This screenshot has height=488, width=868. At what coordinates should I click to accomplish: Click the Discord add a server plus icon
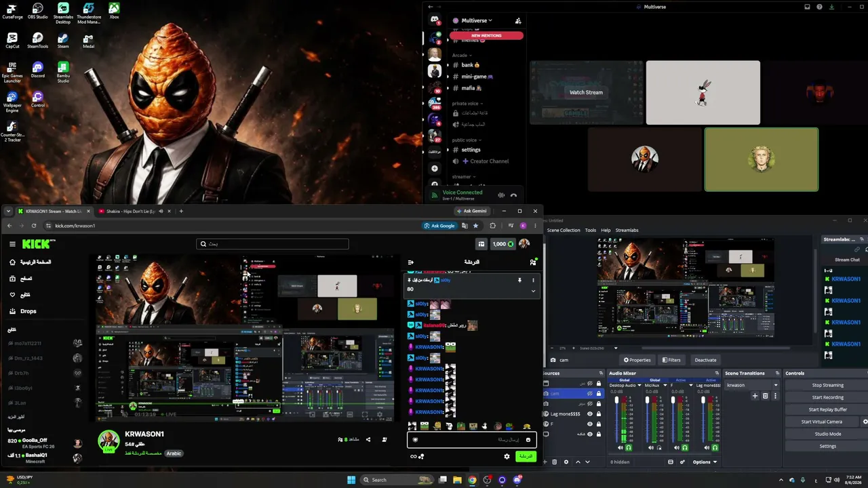point(435,168)
